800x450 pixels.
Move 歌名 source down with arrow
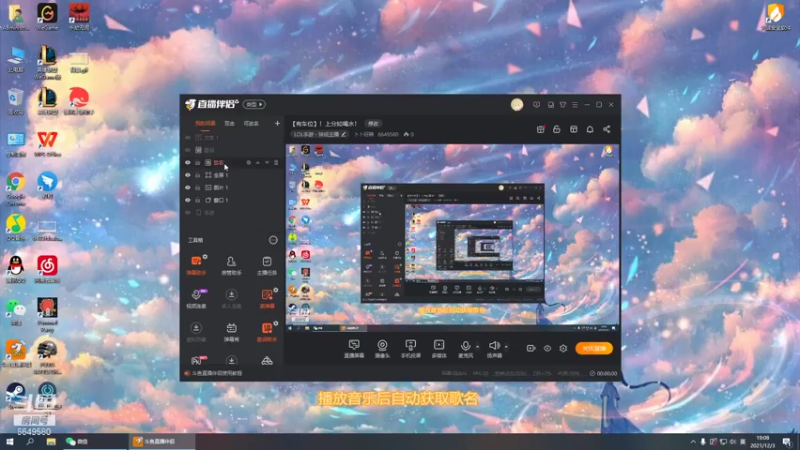(x=267, y=163)
